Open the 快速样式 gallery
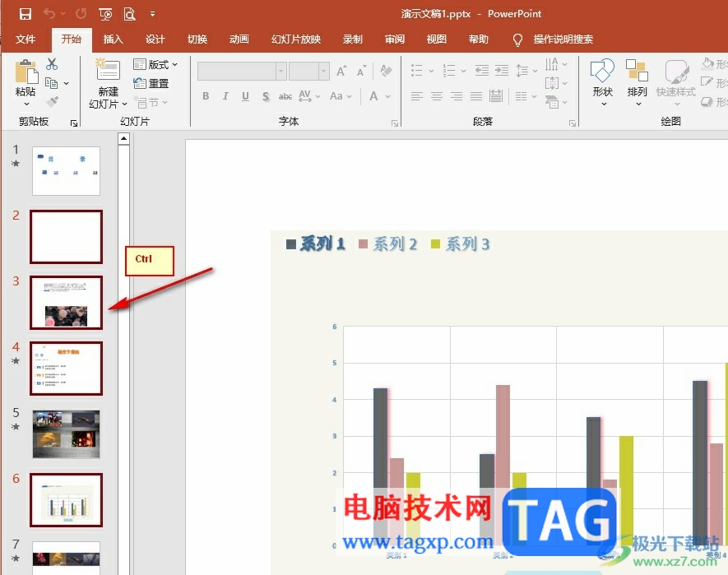The image size is (728, 575). point(676,81)
